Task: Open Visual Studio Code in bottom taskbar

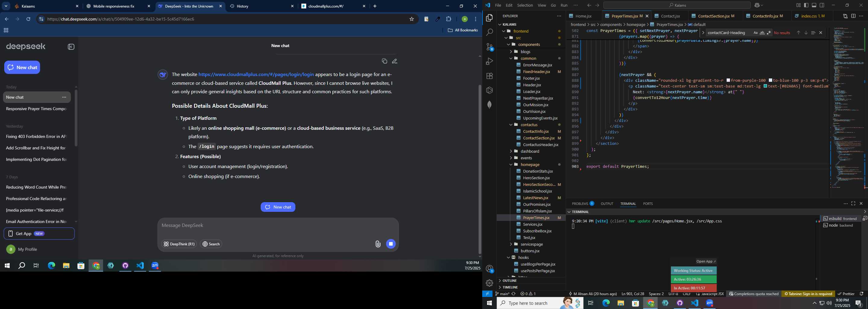Action: [x=695, y=303]
